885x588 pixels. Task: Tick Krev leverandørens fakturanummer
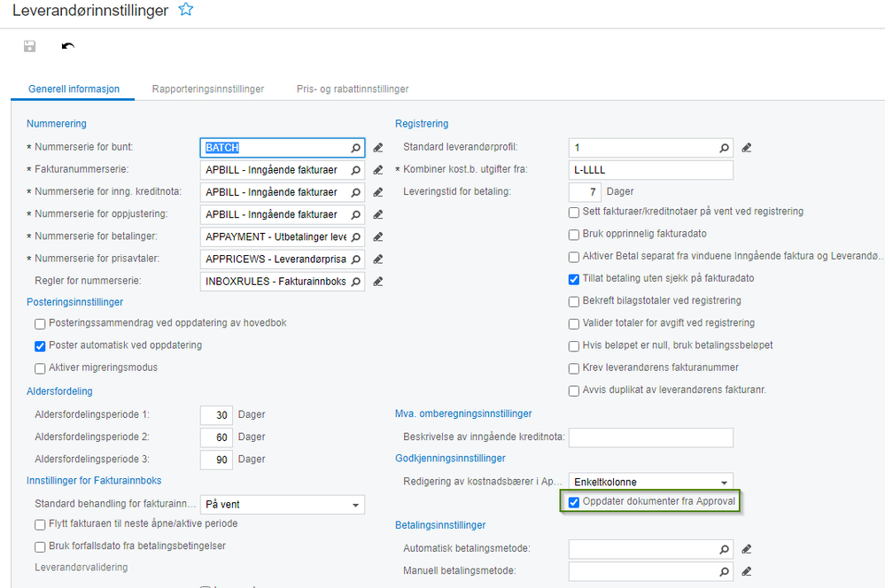pyautogui.click(x=574, y=368)
